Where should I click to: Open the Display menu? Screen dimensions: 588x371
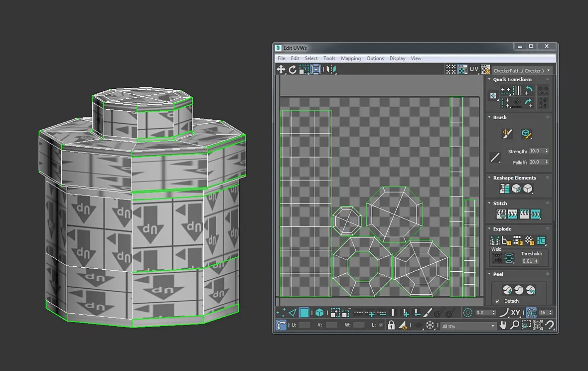(397, 58)
